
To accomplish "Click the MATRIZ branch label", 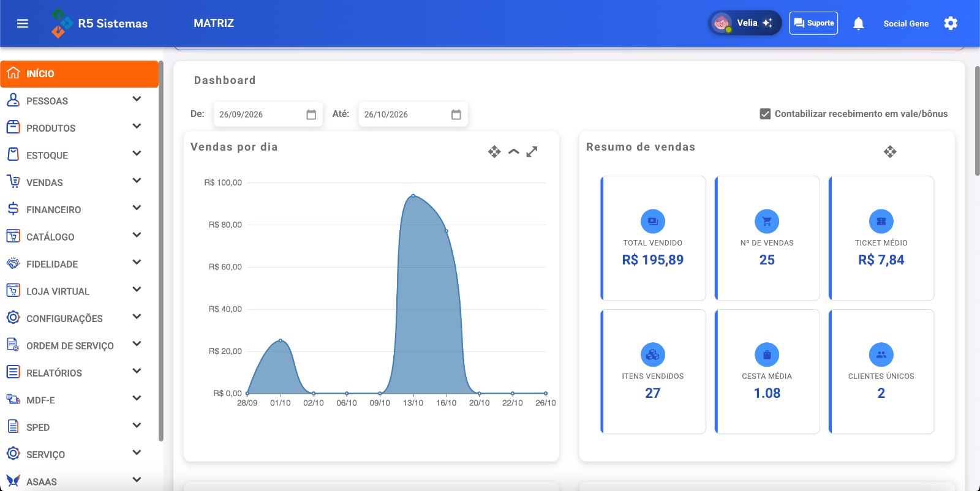I will (x=214, y=23).
